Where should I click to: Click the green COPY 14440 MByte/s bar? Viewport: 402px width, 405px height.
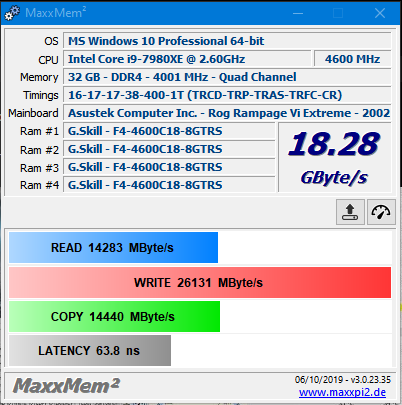click(x=114, y=316)
